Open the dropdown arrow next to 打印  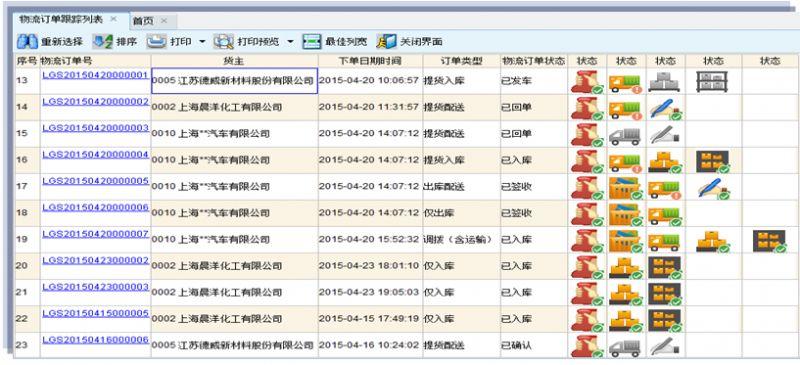coord(202,42)
